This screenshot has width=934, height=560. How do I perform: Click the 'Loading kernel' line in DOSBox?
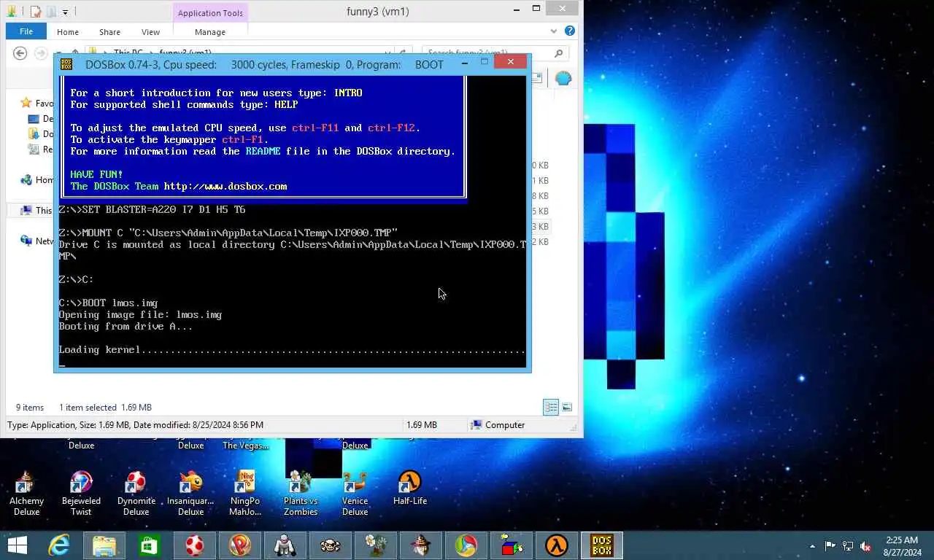pos(292,349)
